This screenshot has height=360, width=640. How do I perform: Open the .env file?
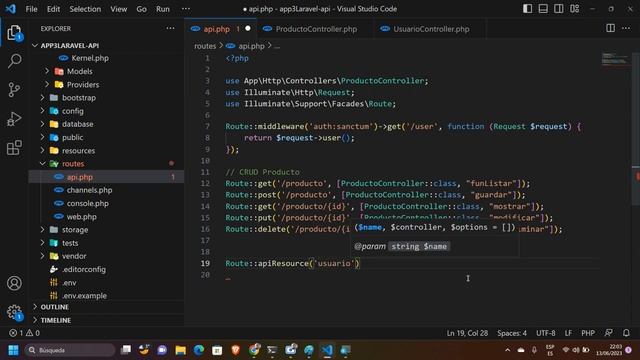click(x=69, y=282)
